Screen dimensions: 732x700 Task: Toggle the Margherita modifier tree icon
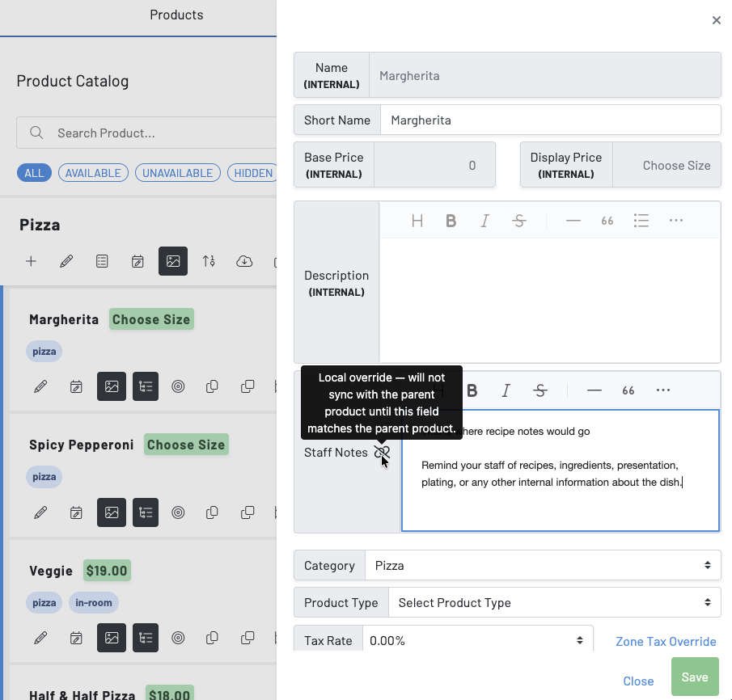tap(146, 386)
